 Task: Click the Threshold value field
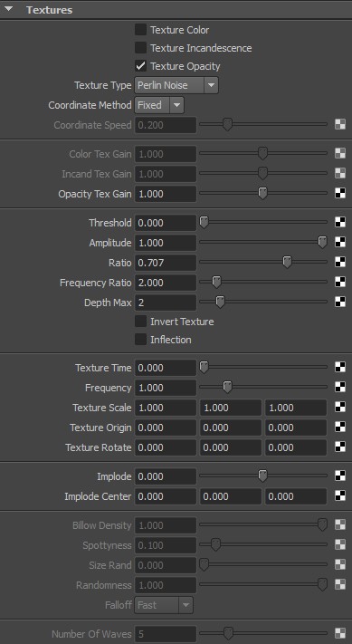[166, 223]
